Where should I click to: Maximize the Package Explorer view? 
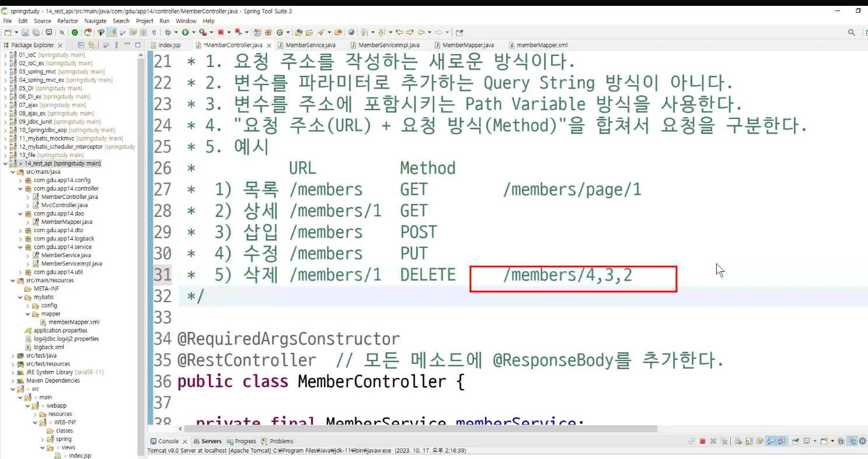coord(138,45)
